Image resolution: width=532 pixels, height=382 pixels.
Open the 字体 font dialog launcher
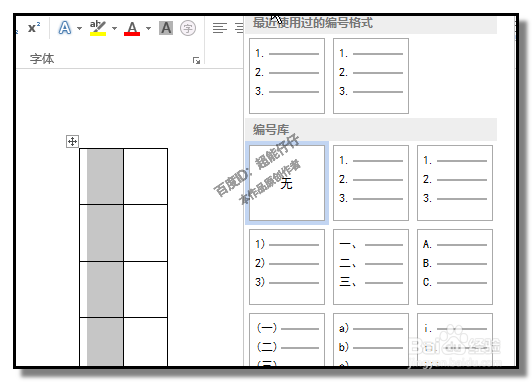[196, 60]
